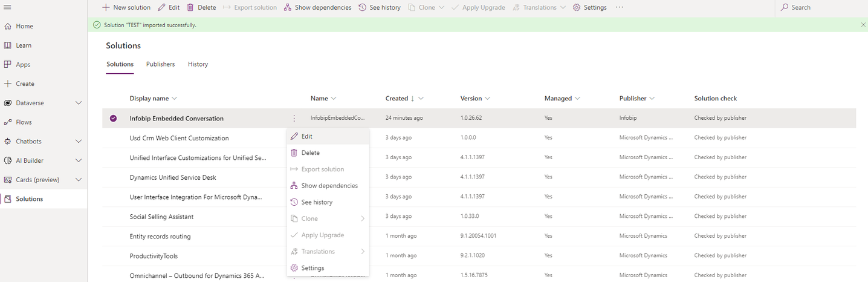Expand the Dataverse section chevron
The height and width of the screenshot is (282, 868).
point(78,103)
